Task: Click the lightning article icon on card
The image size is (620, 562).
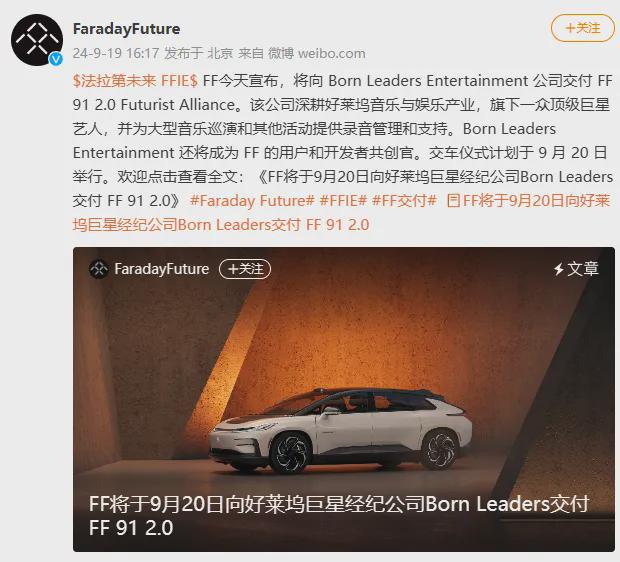Action: pyautogui.click(x=558, y=269)
